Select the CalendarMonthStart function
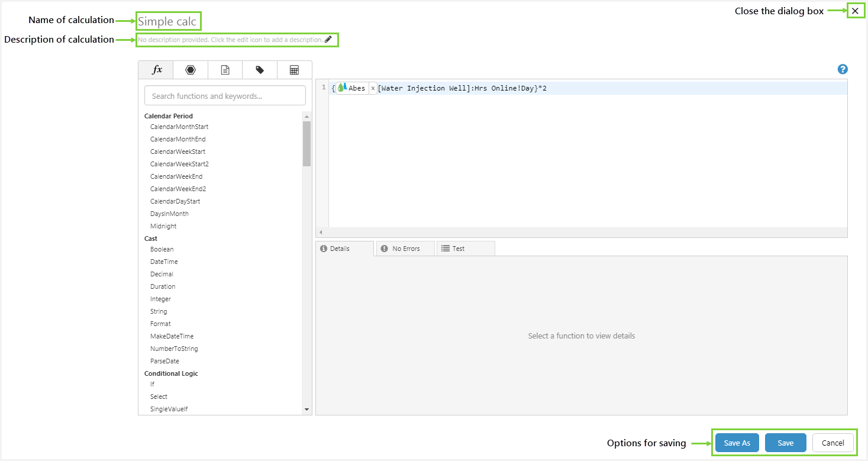 179,127
